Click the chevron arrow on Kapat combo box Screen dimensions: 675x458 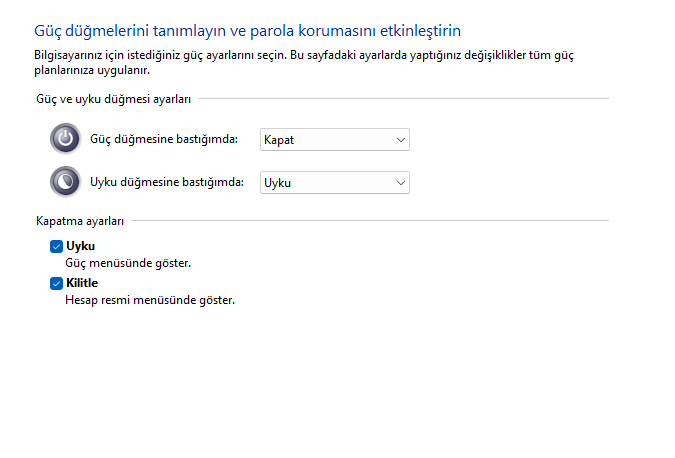(401, 140)
